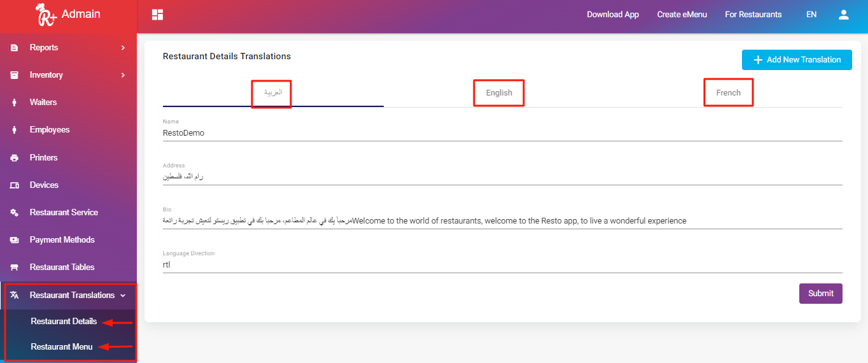Click the Devices icon in sidebar

[14, 185]
